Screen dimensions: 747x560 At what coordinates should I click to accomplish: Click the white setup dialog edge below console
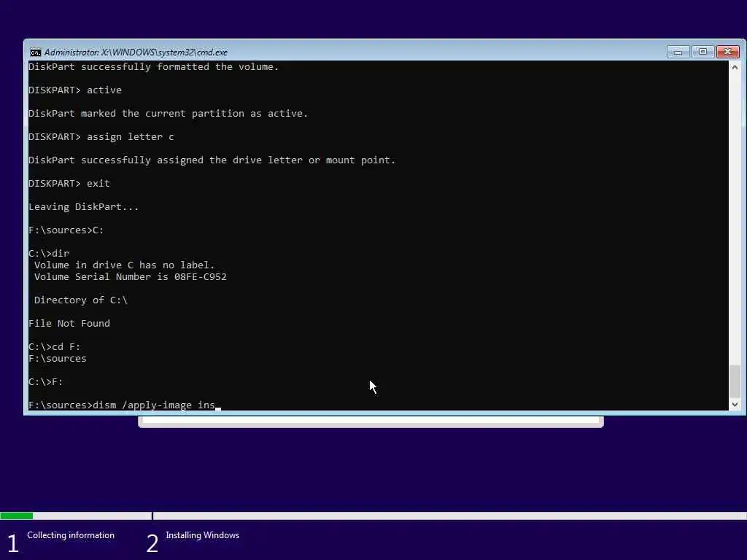(371, 421)
